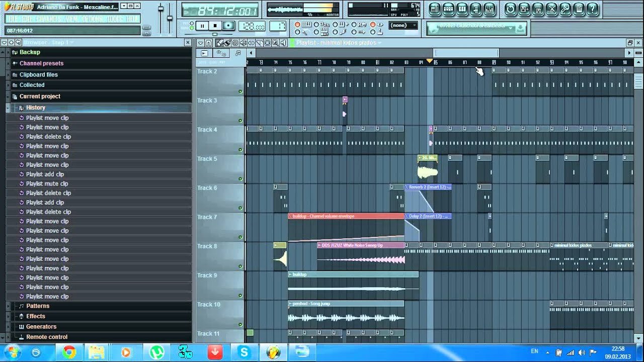Mute Track 6 via its green dot

pyautogui.click(x=240, y=208)
